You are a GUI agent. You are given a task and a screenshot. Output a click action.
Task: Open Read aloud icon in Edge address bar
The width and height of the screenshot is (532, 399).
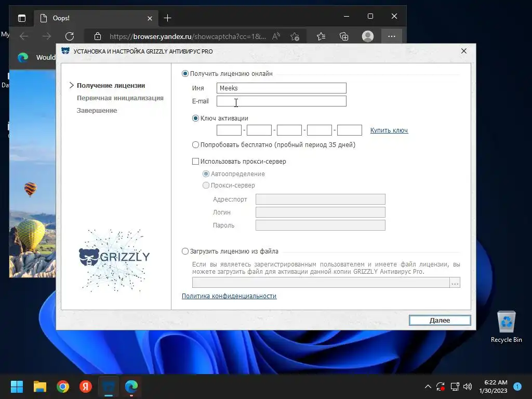tap(276, 36)
